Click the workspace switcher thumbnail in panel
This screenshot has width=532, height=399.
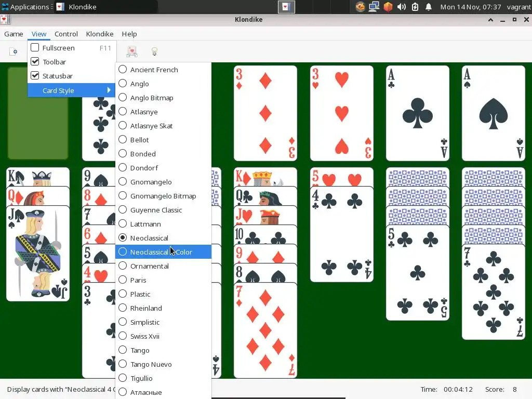pyautogui.click(x=286, y=7)
